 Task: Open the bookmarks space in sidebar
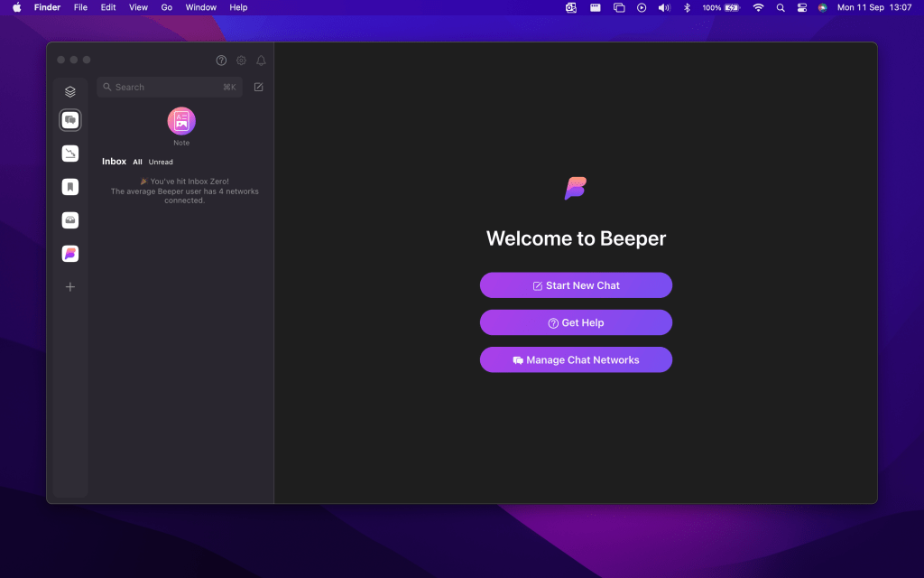(x=70, y=187)
